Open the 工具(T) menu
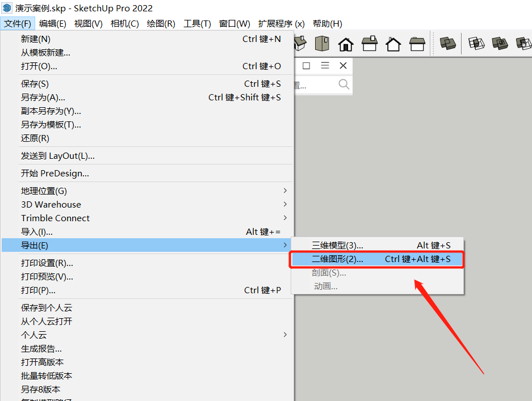Viewport: 532px width, 401px height. [197, 24]
